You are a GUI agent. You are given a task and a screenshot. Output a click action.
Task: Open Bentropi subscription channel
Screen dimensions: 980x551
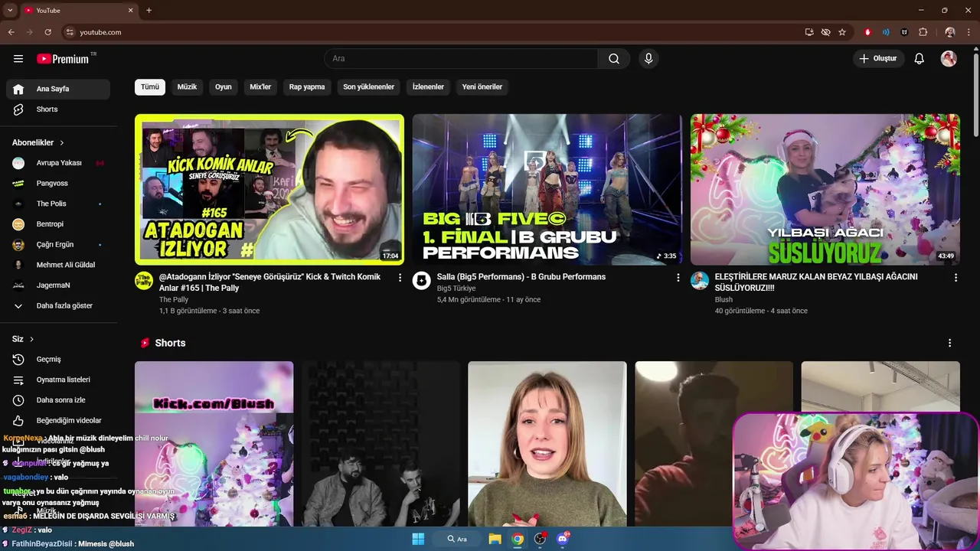[x=58, y=224]
